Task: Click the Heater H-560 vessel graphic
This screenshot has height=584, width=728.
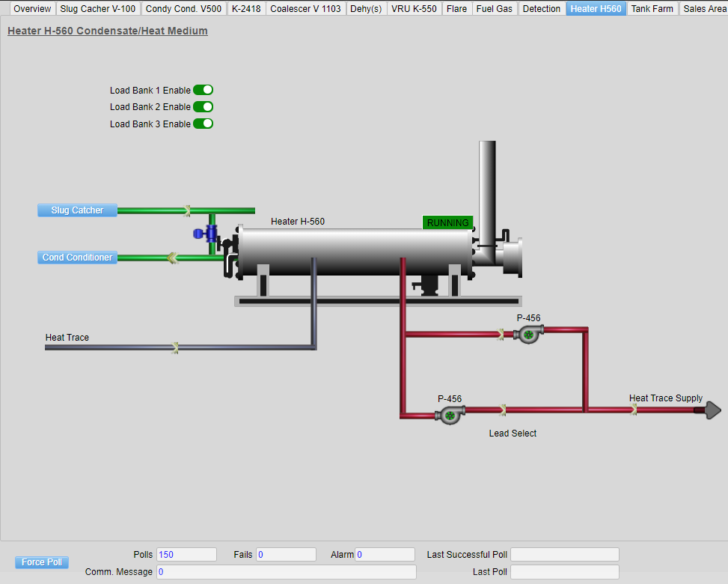Action: [x=355, y=252]
